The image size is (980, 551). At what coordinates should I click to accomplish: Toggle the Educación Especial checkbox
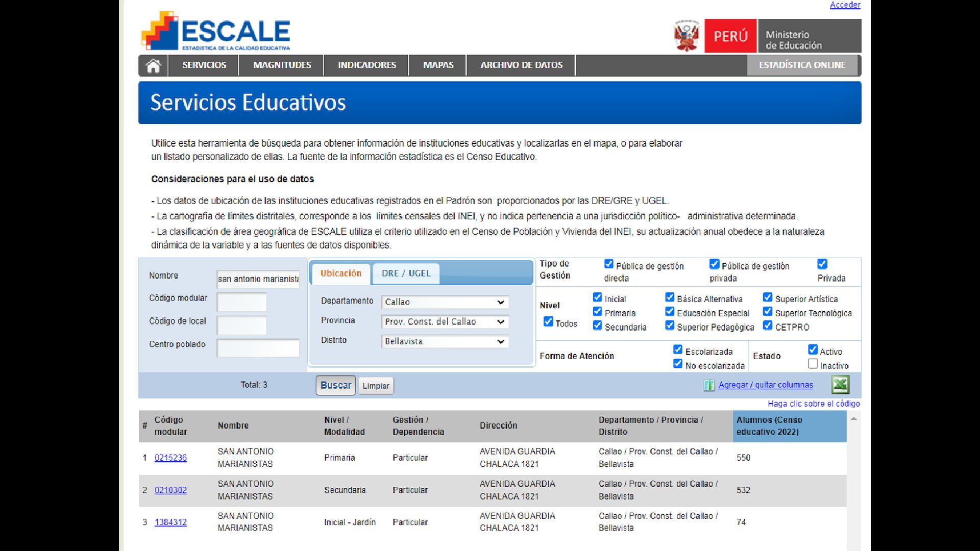670,312
